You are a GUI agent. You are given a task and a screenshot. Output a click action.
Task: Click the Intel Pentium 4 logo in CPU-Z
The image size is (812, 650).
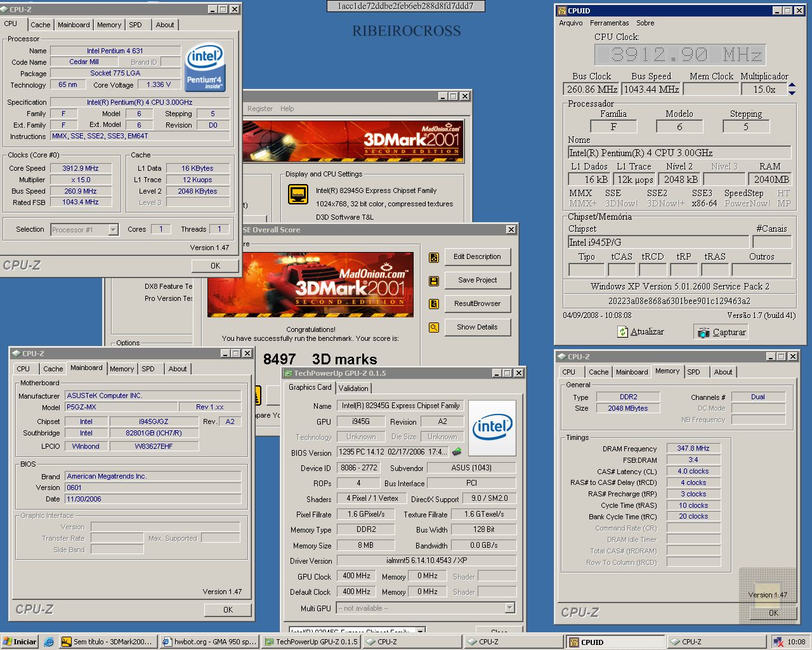tap(205, 68)
